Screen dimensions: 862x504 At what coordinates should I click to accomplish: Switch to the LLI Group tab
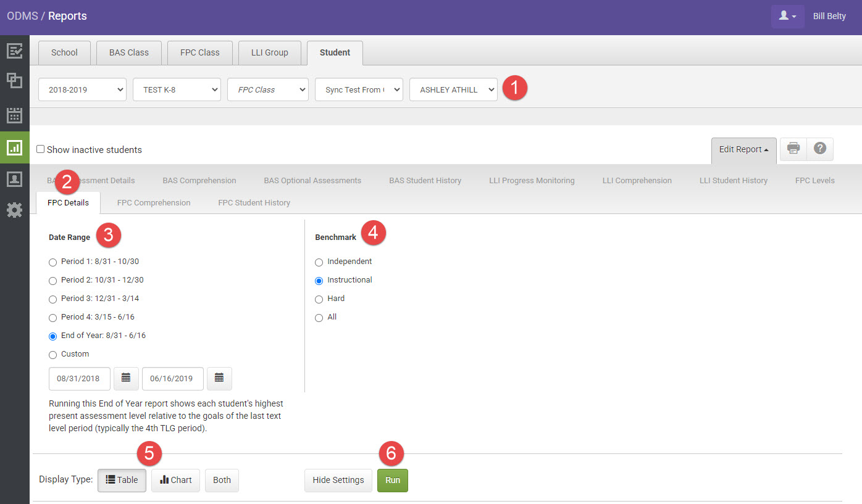pos(269,52)
